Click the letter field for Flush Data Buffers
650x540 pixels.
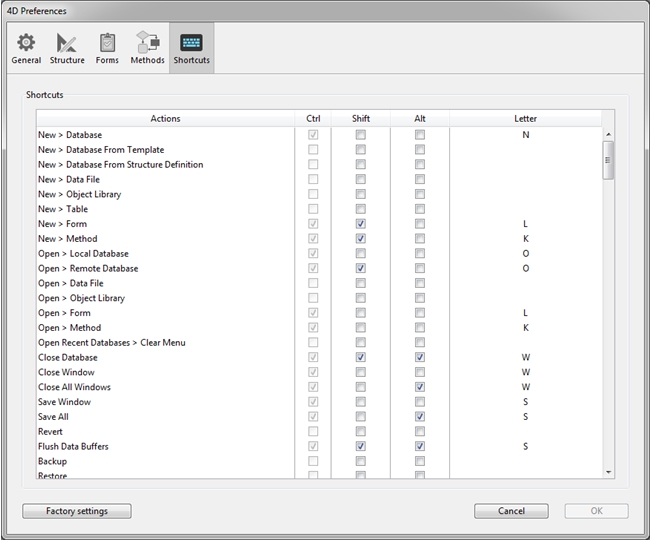tap(525, 447)
